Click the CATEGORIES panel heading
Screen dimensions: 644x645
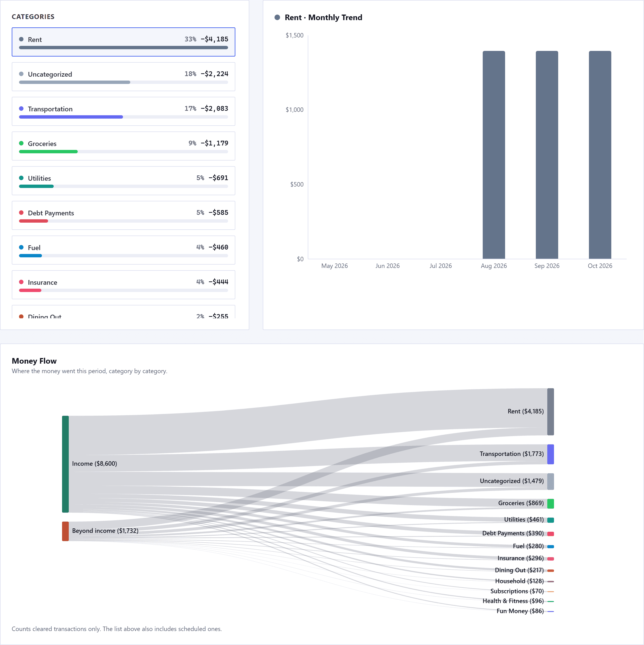coord(33,17)
